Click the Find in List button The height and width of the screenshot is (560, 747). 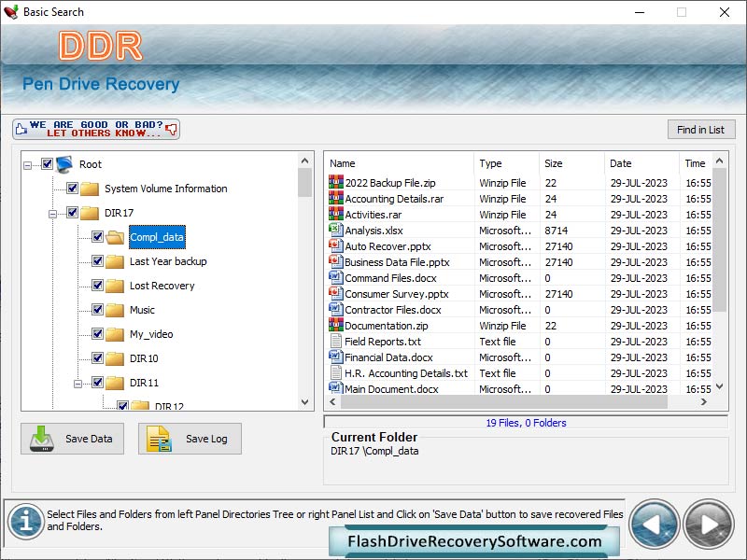[701, 129]
